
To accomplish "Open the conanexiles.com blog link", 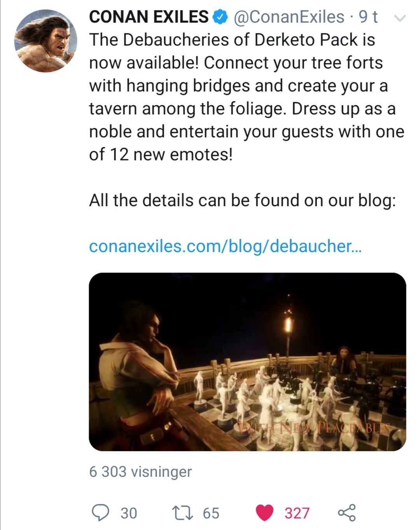I will 225,246.
